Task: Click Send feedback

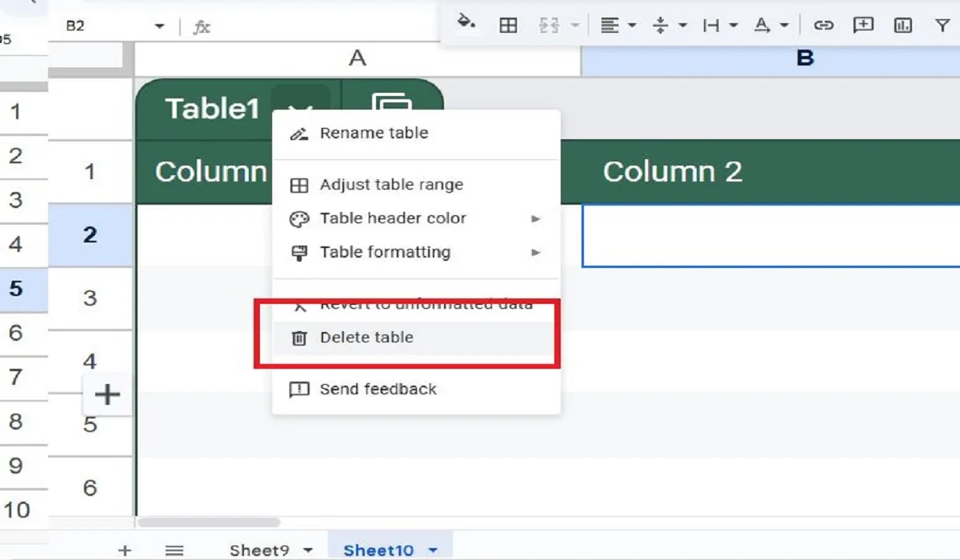Action: click(377, 390)
